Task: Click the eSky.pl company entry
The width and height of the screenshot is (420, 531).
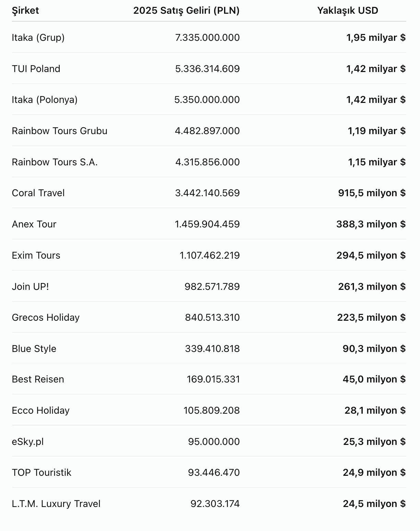Action: tap(28, 441)
